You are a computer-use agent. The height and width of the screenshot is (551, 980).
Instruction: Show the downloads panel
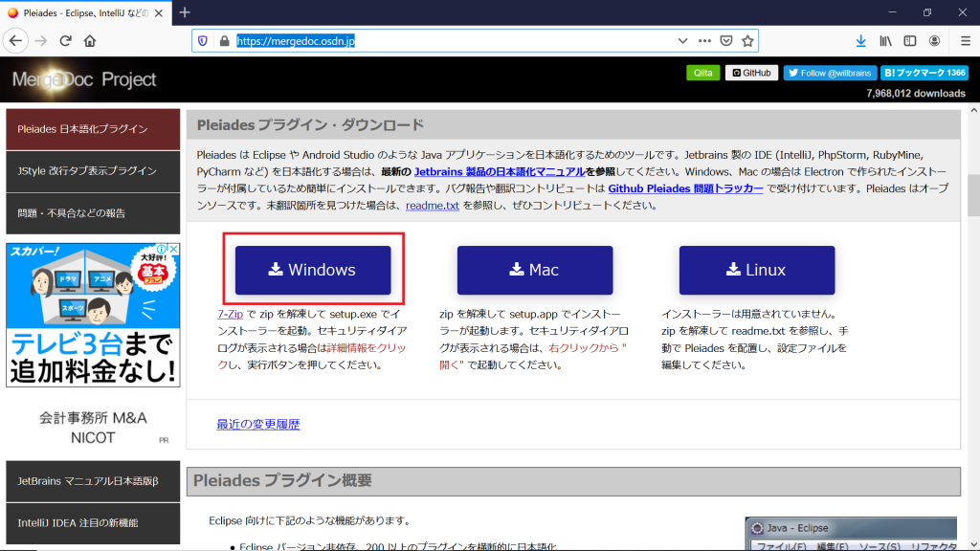(860, 41)
